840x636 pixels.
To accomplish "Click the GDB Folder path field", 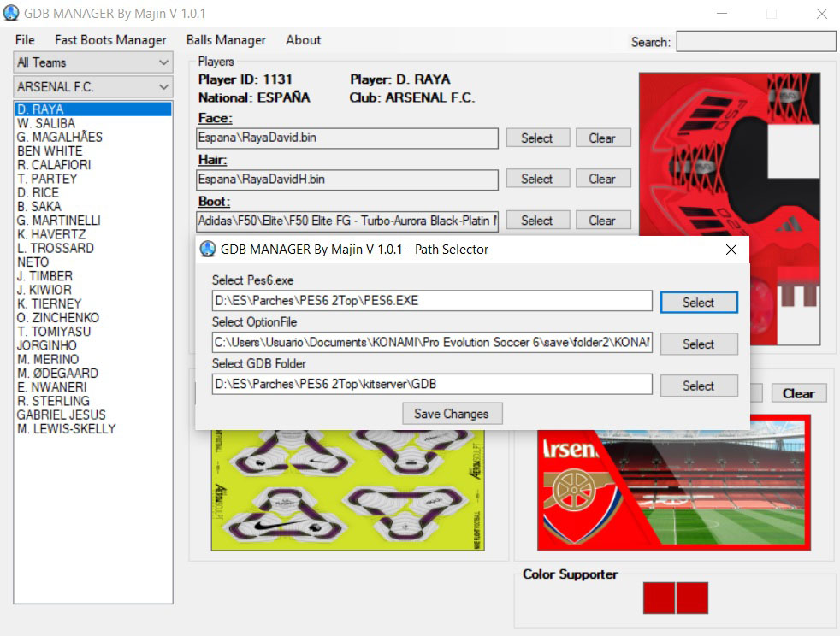I will [432, 385].
